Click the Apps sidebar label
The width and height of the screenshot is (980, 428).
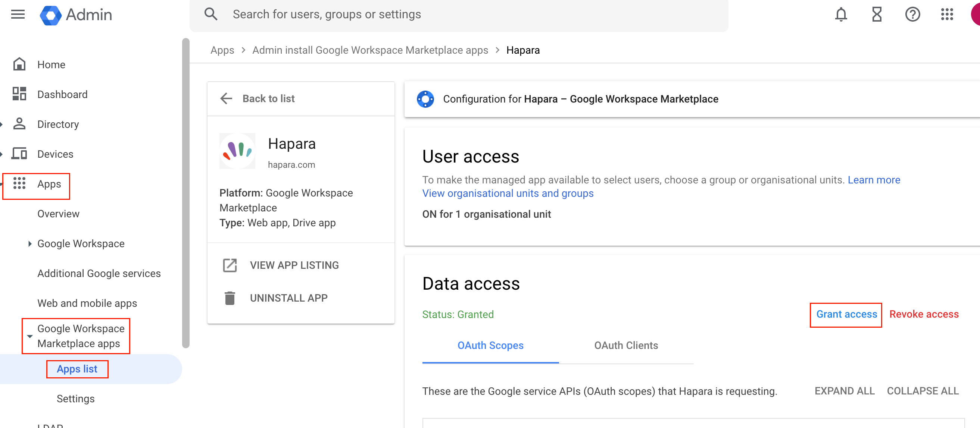click(49, 183)
